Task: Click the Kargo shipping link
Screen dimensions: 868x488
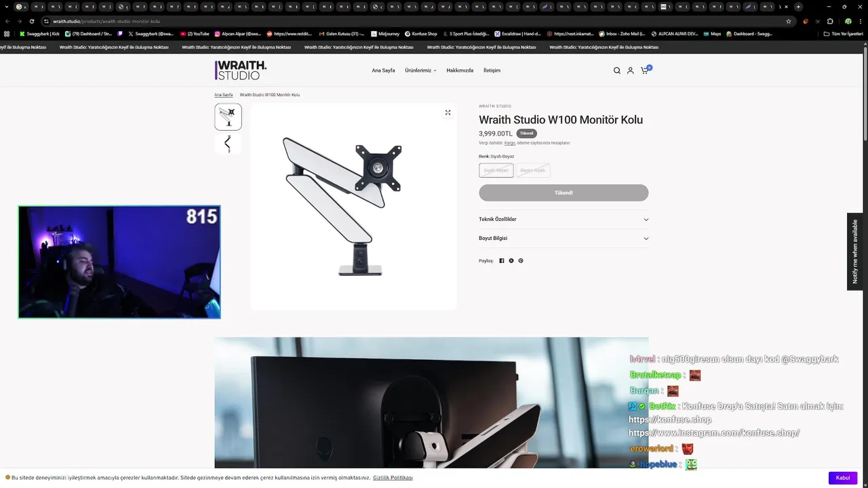Action: click(x=509, y=143)
